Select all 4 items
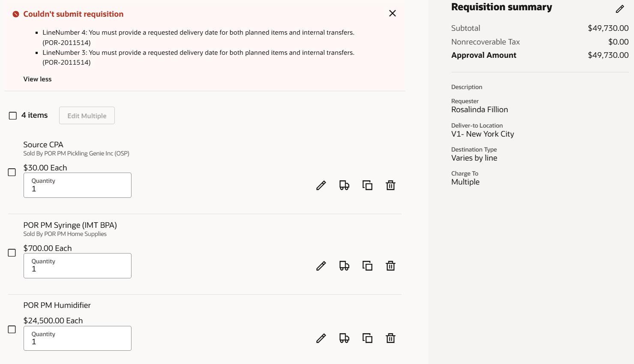The height and width of the screenshot is (364, 634). tap(12, 115)
